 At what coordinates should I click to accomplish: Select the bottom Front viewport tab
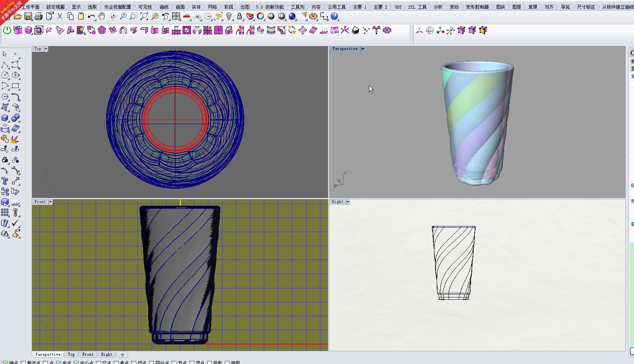pyautogui.click(x=88, y=355)
